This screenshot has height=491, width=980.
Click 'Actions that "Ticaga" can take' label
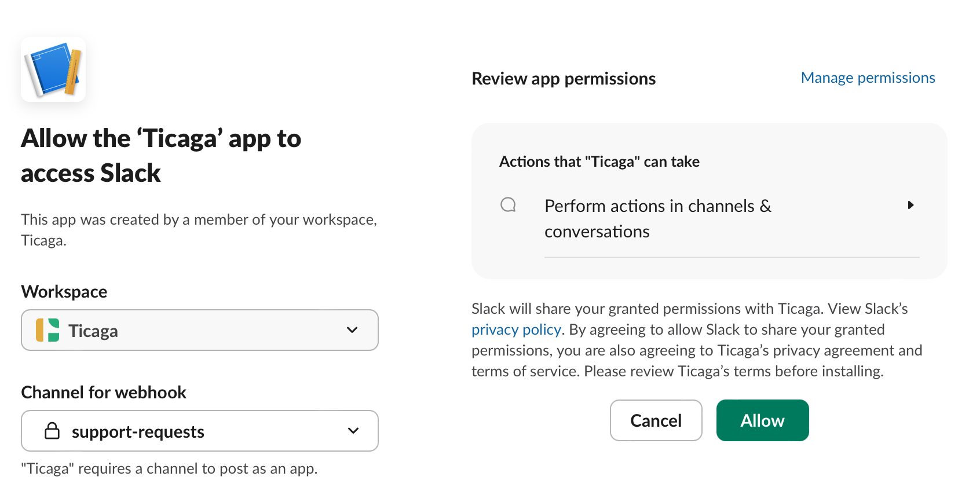click(599, 162)
